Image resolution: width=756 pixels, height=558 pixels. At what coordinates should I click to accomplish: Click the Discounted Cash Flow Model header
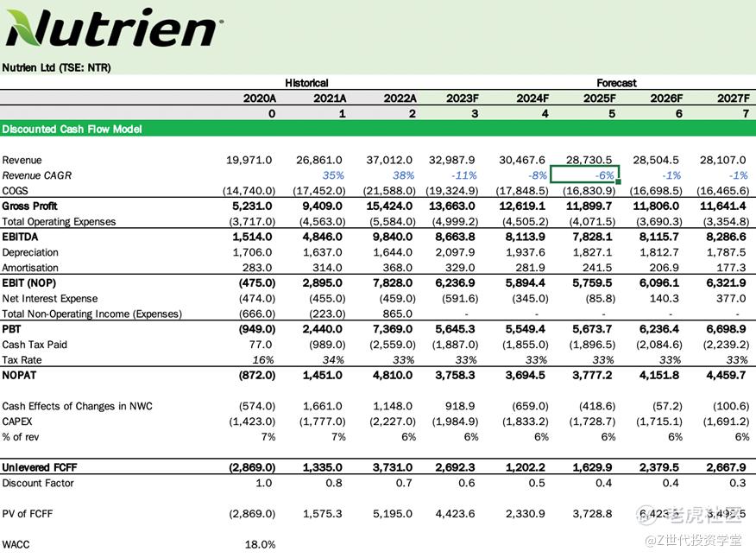tap(72, 129)
